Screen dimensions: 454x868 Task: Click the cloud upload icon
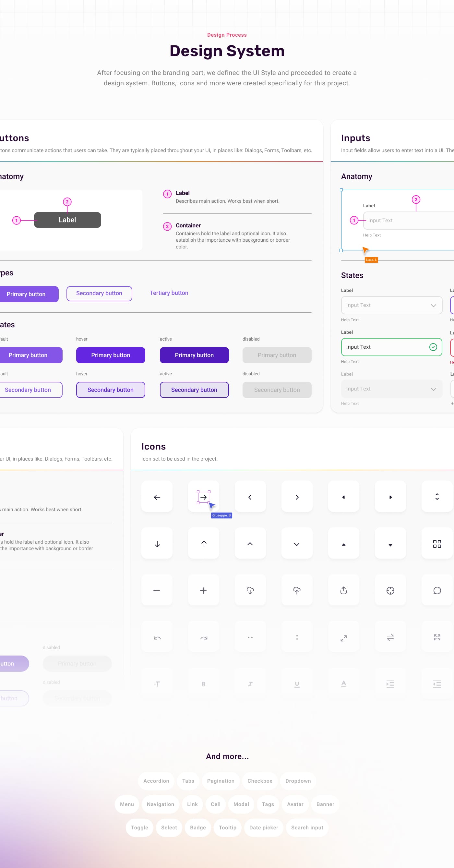coord(297,590)
